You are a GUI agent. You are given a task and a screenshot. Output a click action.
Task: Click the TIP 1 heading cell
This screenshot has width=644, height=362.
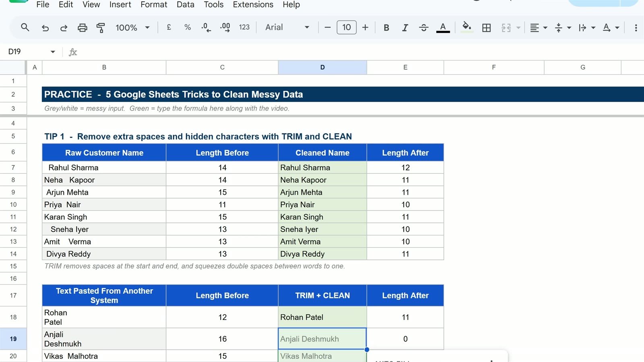pyautogui.click(x=198, y=136)
